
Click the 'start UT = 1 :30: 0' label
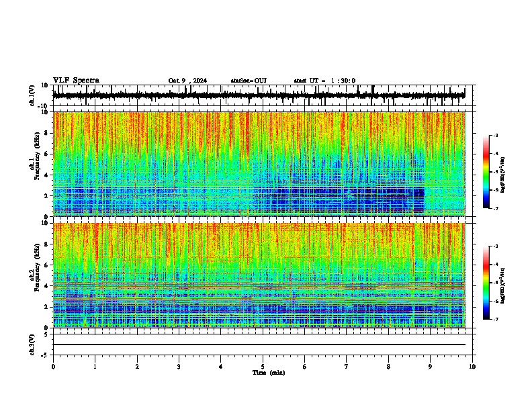324,81
